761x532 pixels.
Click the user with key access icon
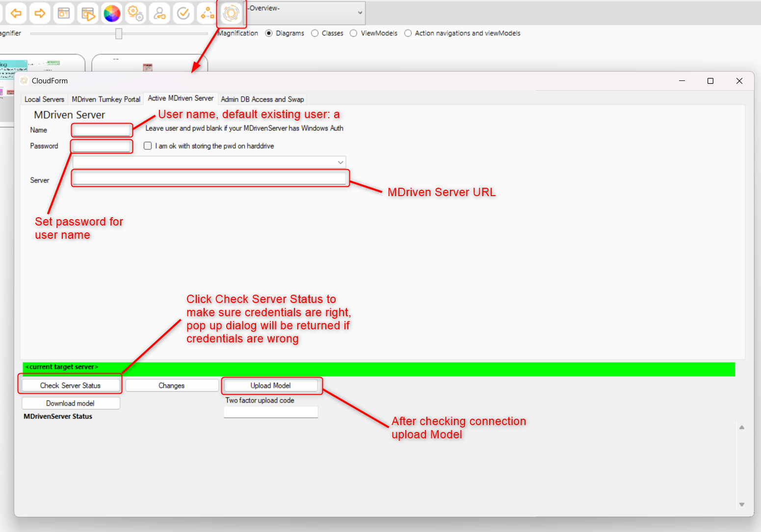click(159, 13)
